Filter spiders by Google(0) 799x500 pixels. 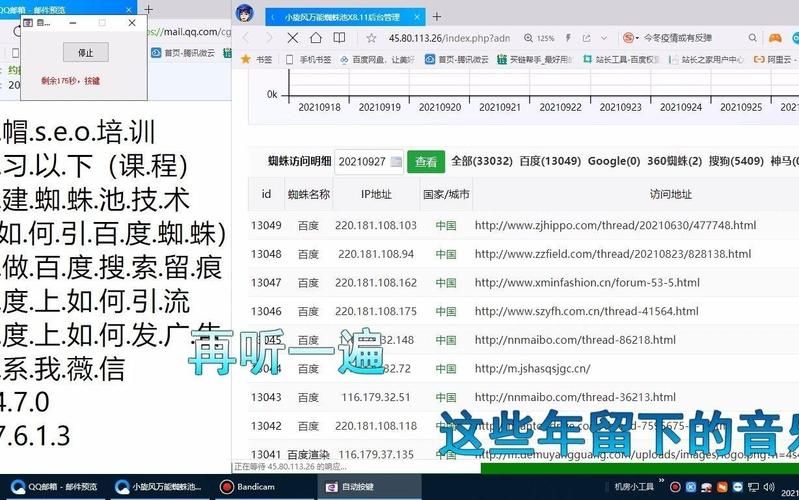click(614, 161)
